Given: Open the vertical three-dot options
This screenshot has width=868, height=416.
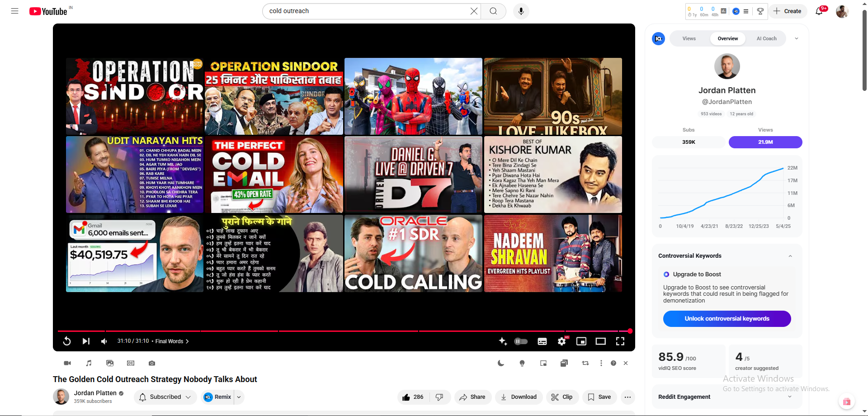Looking at the screenshot, I should 601,363.
